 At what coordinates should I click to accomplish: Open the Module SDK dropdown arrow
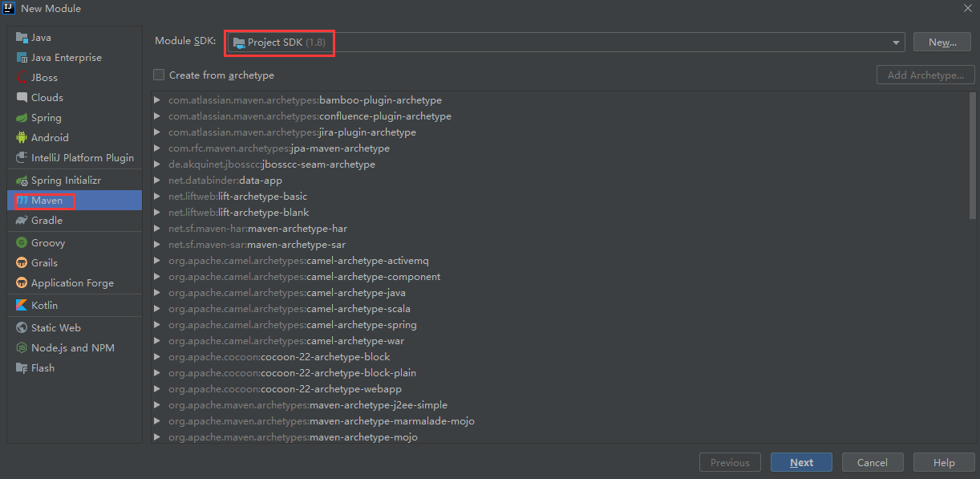tap(896, 43)
